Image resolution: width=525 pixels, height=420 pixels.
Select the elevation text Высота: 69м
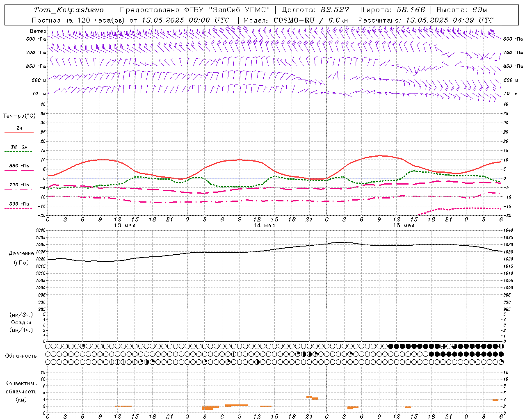(462, 10)
